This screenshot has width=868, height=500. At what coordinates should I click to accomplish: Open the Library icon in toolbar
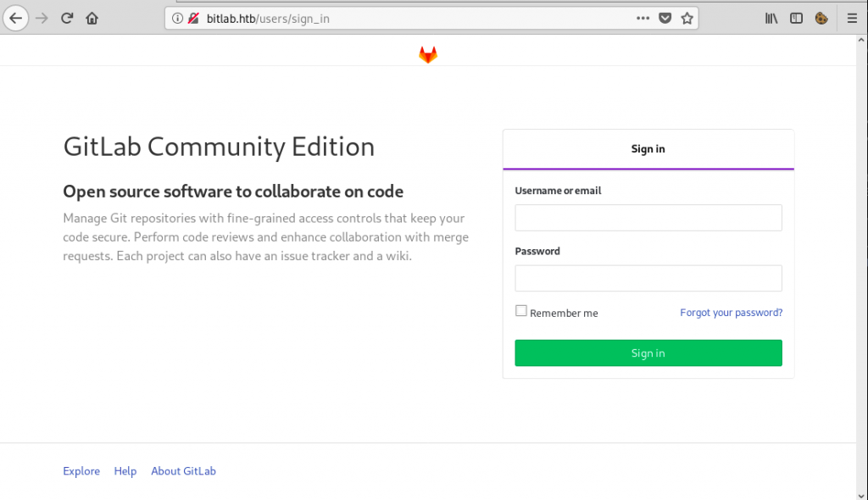point(771,19)
